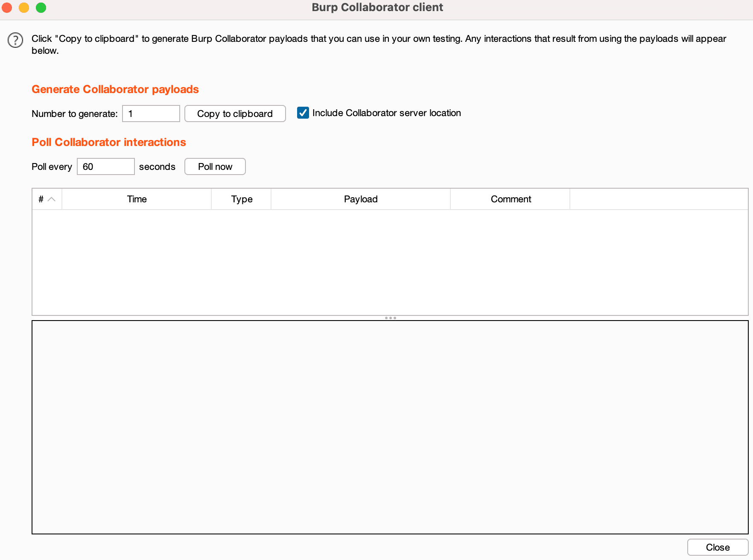Image resolution: width=753 pixels, height=560 pixels.
Task: Grab the three-dot split pane divider
Action: (390, 318)
